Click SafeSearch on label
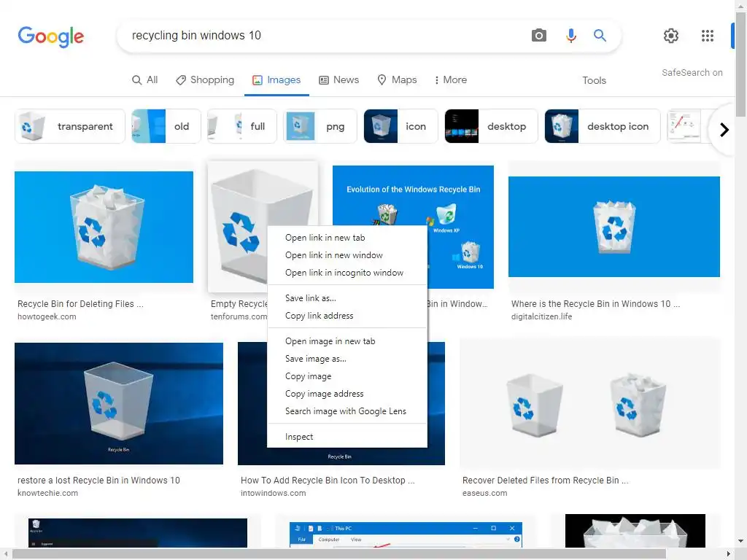747x560 pixels. (692, 72)
